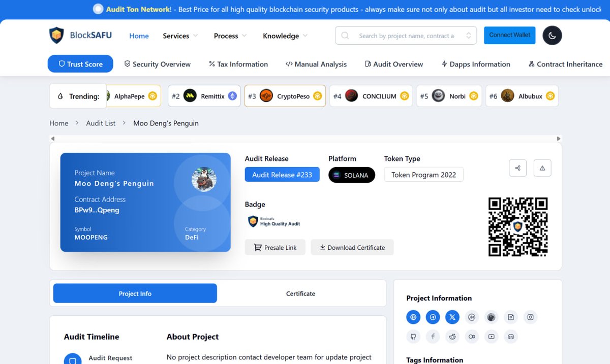Expand the Services dropdown menu
Image resolution: width=610 pixels, height=364 pixels.
[x=180, y=36]
